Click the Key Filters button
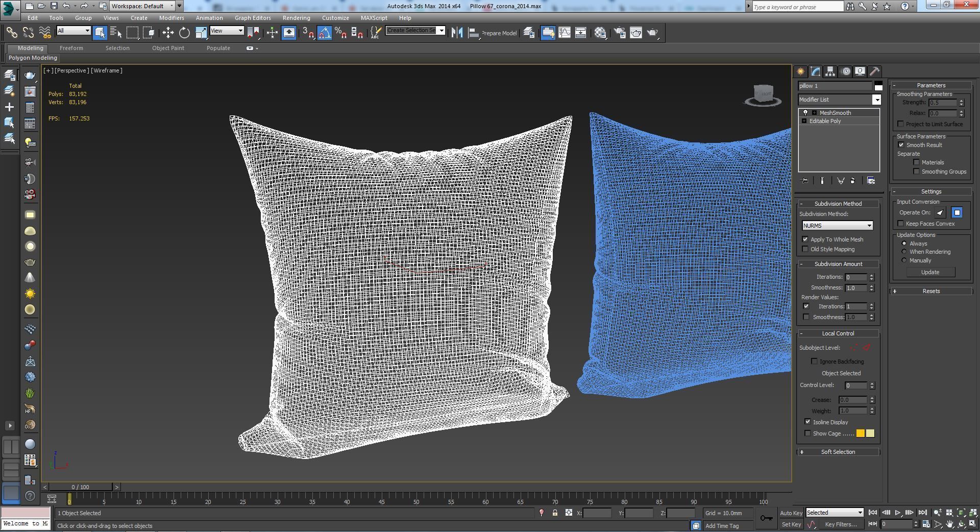The image size is (980, 532). tap(841, 524)
